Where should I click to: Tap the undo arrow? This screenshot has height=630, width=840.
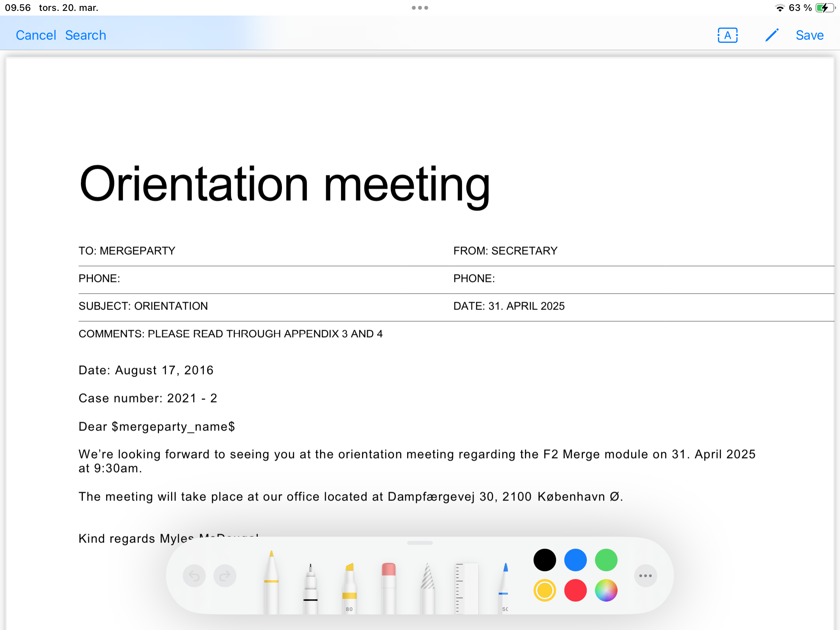[x=194, y=576]
